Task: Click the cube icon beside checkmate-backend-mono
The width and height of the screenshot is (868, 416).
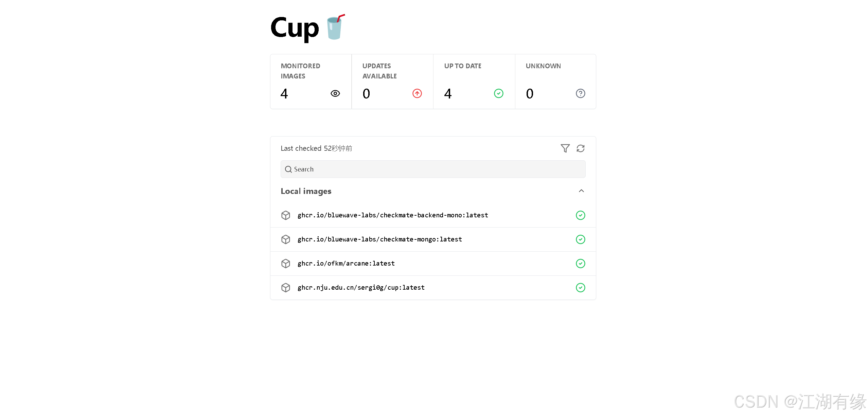Action: click(x=286, y=215)
